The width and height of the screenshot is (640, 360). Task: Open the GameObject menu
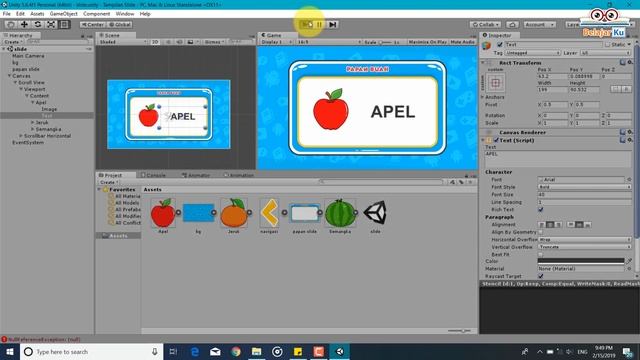[x=64, y=14]
